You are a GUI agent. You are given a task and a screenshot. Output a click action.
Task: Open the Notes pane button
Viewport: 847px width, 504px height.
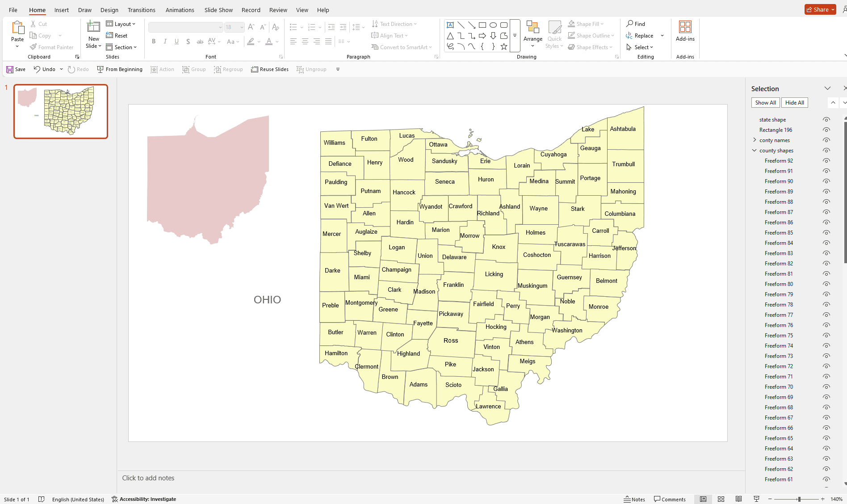click(x=634, y=499)
